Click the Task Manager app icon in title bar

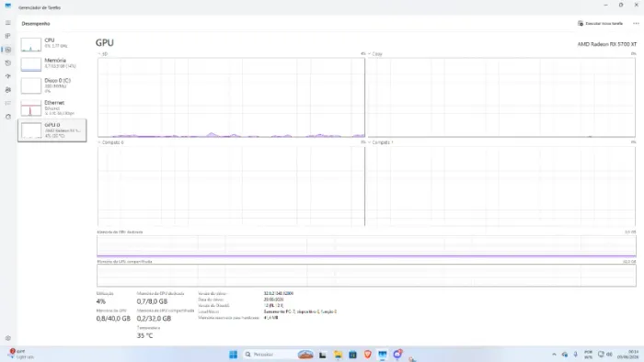(x=7, y=6)
